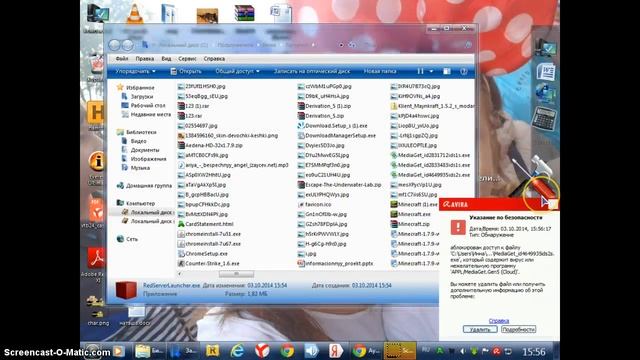Image resolution: width=640 pixels, height=360 pixels.
Task: Select the CardStatement.html file icon
Action: (x=181, y=224)
